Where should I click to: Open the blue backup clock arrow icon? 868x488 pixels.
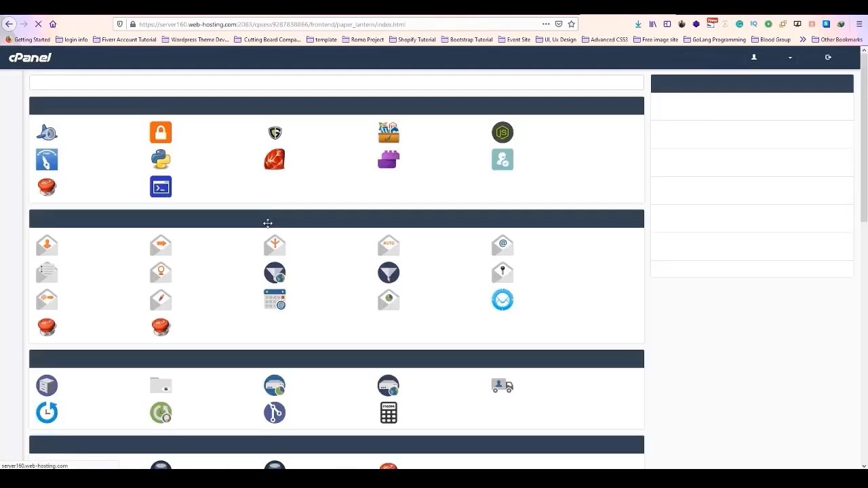click(x=47, y=413)
